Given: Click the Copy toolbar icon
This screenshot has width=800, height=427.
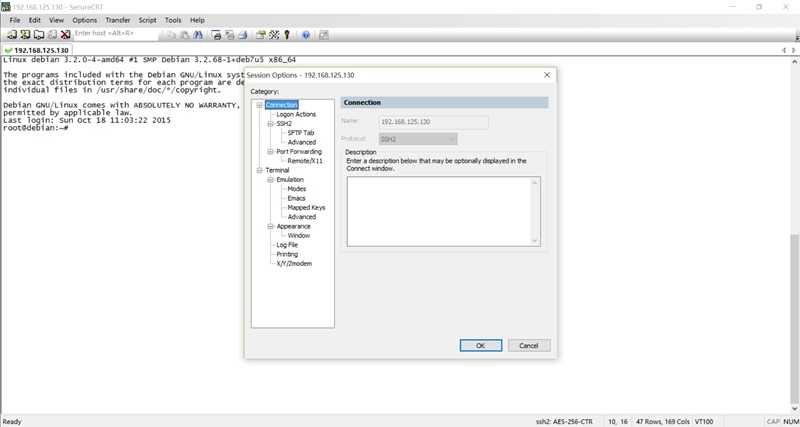Looking at the screenshot, I should point(171,35).
